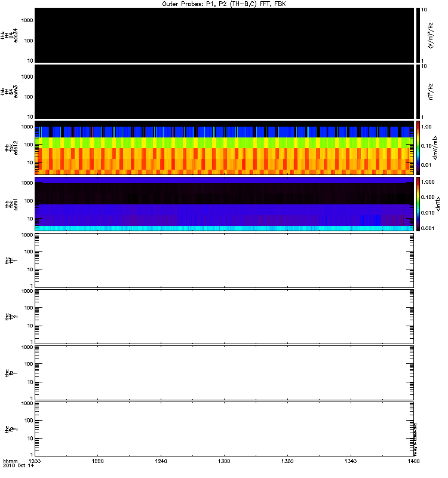Click '0.10' on the mV/m color scale
Screen dimensions: 448x478
tap(426, 146)
